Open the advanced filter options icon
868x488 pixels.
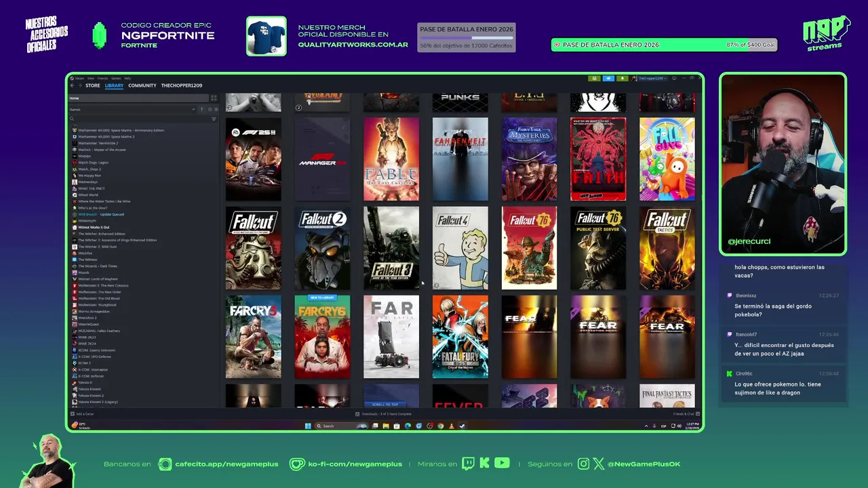tap(214, 119)
